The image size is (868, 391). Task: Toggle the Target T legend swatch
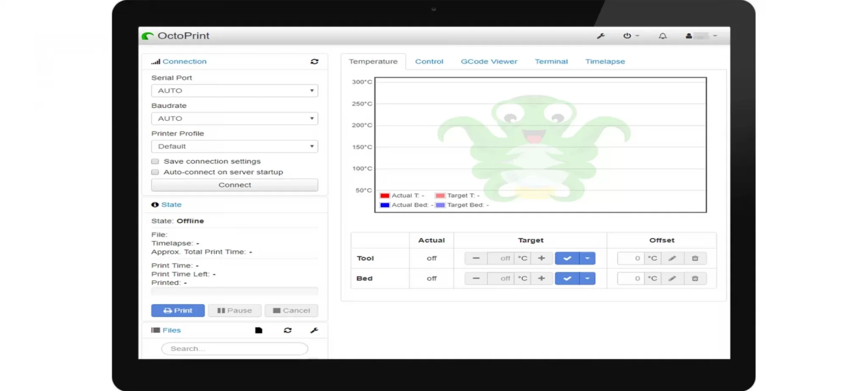pyautogui.click(x=440, y=195)
